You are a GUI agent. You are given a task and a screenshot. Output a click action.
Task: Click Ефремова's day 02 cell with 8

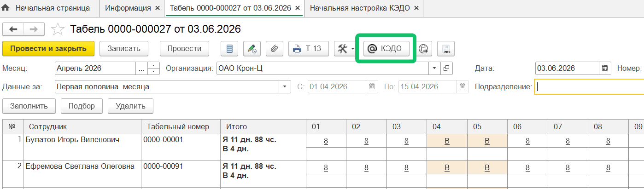(x=366, y=168)
